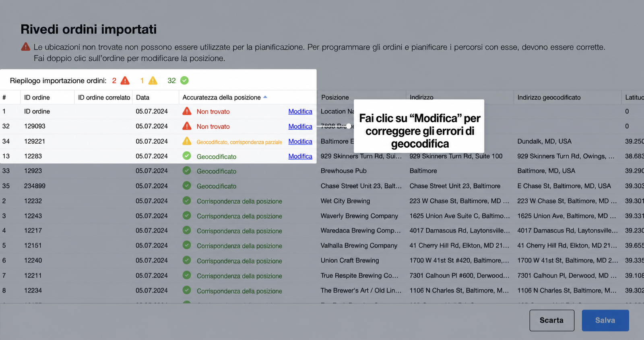The height and width of the screenshot is (340, 644).
Task: Select the "E Chase St, Baltimore, MD, USA" cell
Action: click(x=564, y=186)
